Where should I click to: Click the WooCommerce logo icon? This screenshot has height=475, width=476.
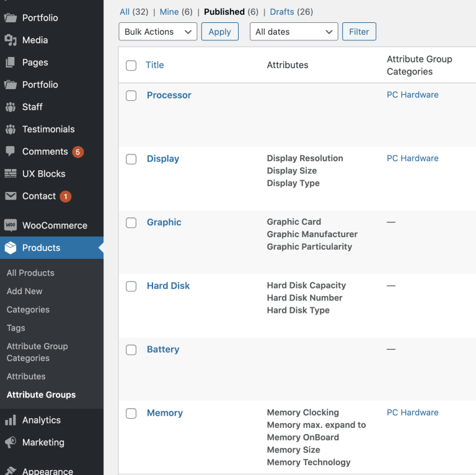[x=11, y=226]
